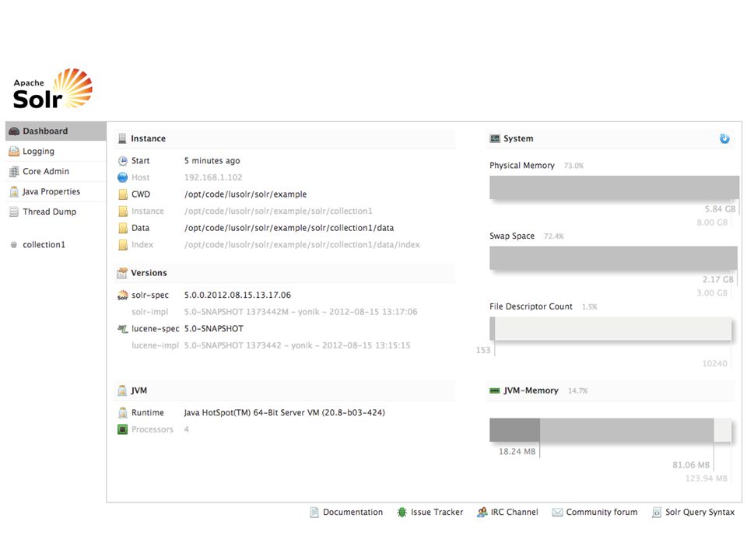Click the Data path ending collection1/data
The height and width of the screenshot is (560, 747).
(x=289, y=228)
